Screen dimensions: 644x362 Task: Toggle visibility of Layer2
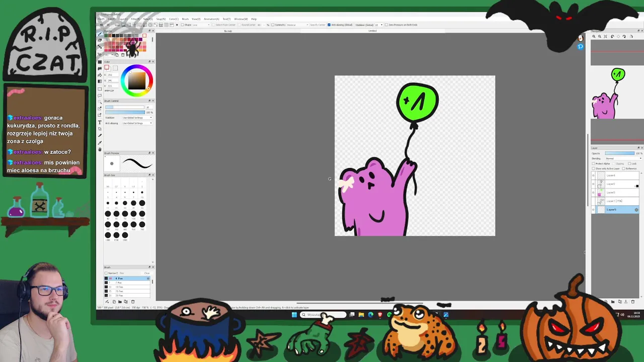[x=593, y=184]
